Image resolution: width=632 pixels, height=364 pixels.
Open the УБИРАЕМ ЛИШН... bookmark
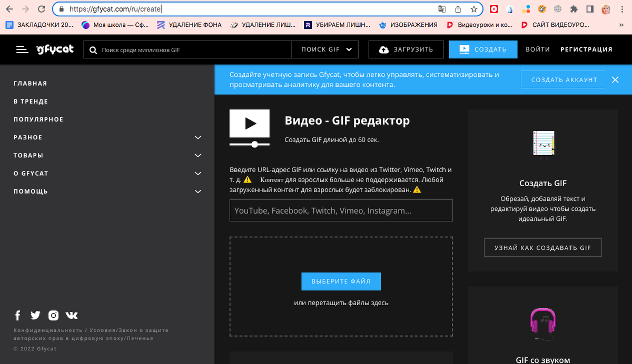coord(337,25)
